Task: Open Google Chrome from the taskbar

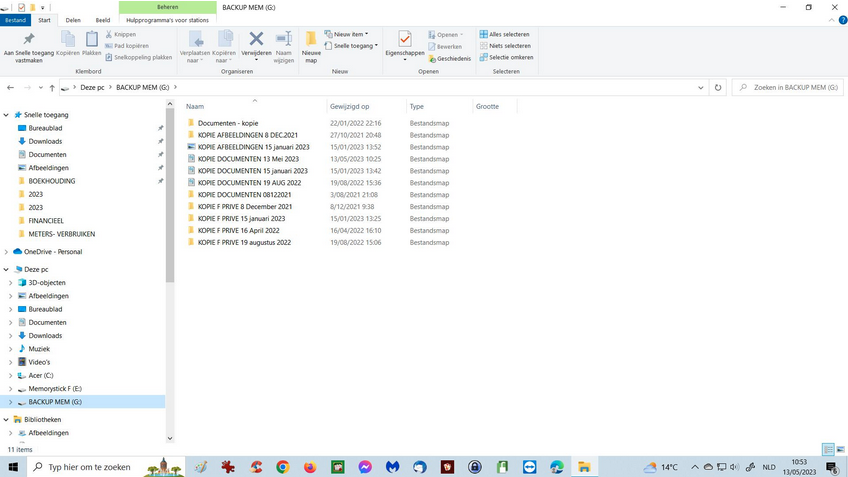Action: (283, 467)
